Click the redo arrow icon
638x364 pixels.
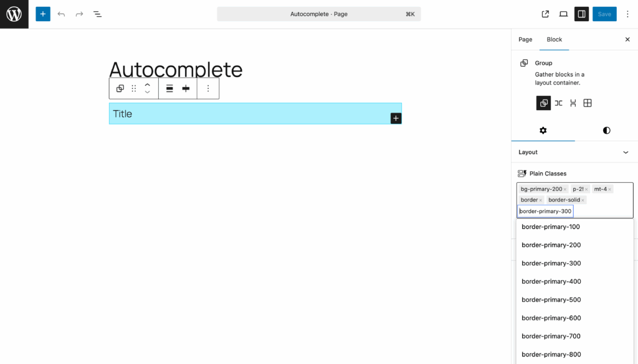click(x=79, y=14)
